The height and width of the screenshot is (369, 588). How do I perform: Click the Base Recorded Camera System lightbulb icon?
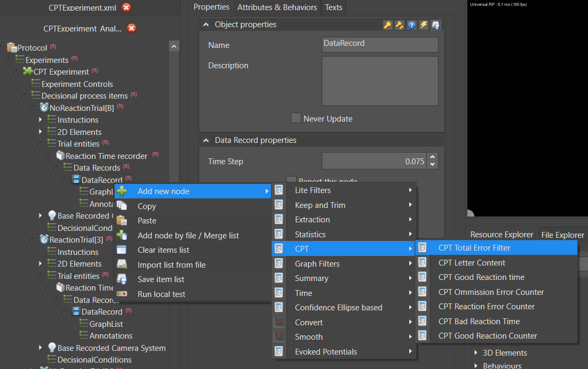tap(52, 348)
